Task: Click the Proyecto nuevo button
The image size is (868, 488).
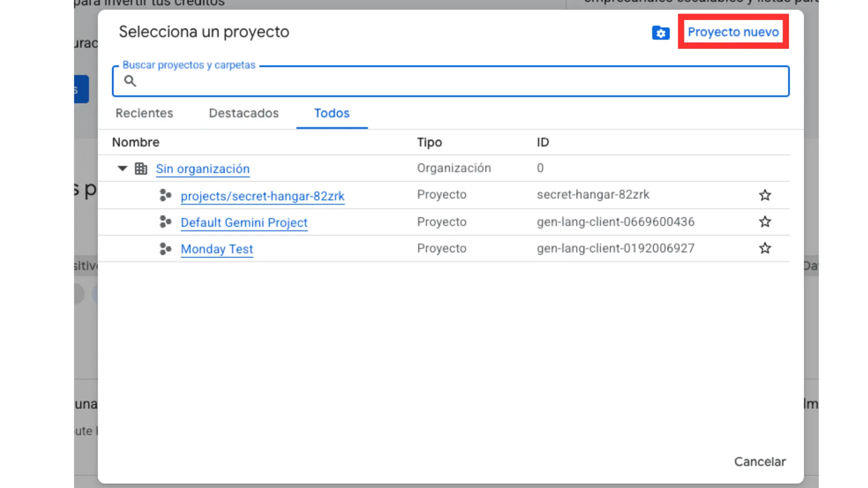Action: click(x=733, y=32)
